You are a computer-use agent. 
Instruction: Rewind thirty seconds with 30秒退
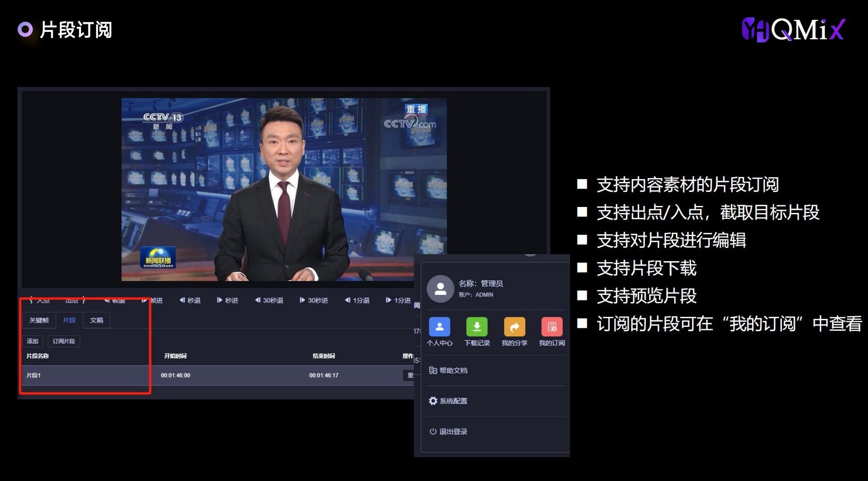269,300
